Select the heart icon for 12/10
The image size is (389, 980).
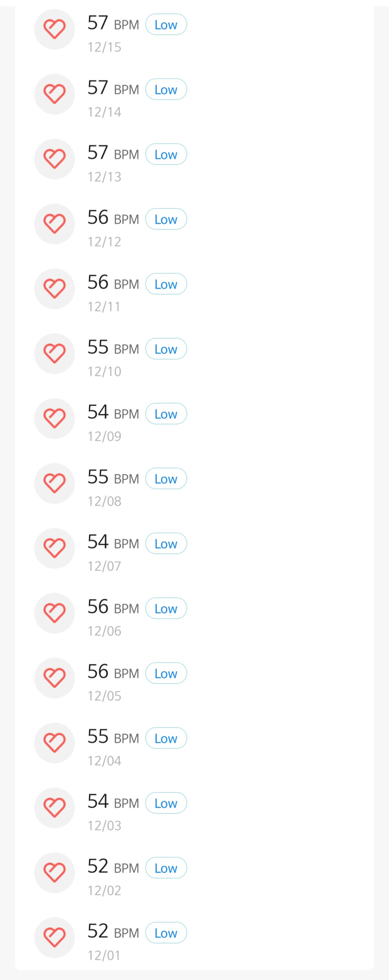54,354
